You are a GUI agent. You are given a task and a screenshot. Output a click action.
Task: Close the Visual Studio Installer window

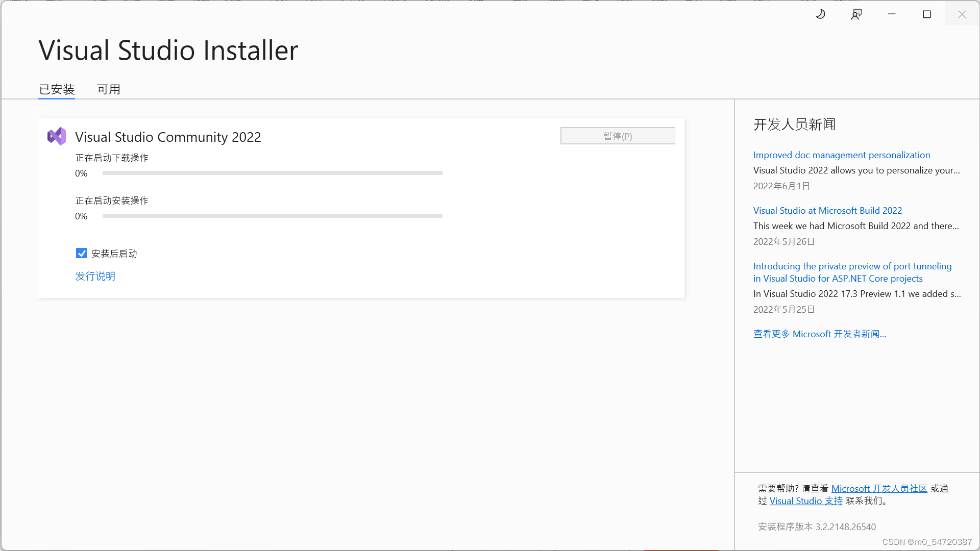pyautogui.click(x=962, y=14)
